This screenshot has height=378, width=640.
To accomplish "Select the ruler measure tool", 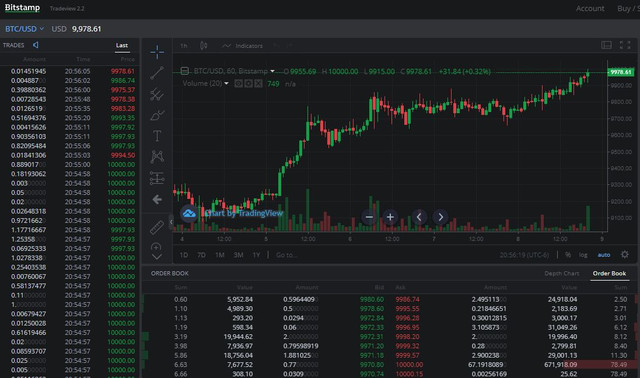I will (157, 228).
